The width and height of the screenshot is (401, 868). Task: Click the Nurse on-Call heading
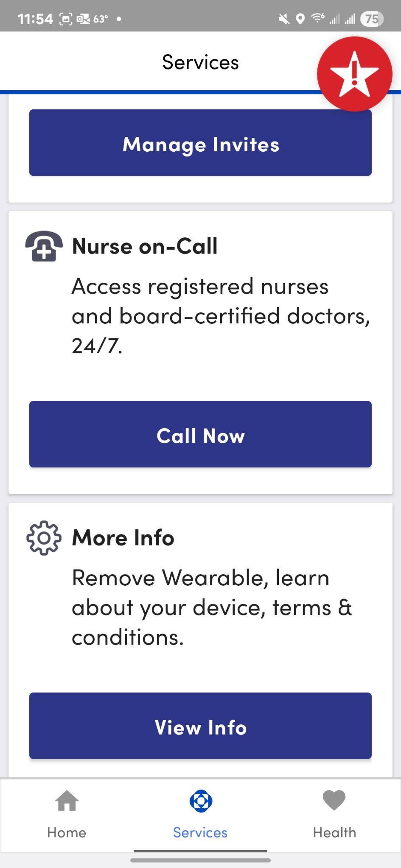pos(145,246)
